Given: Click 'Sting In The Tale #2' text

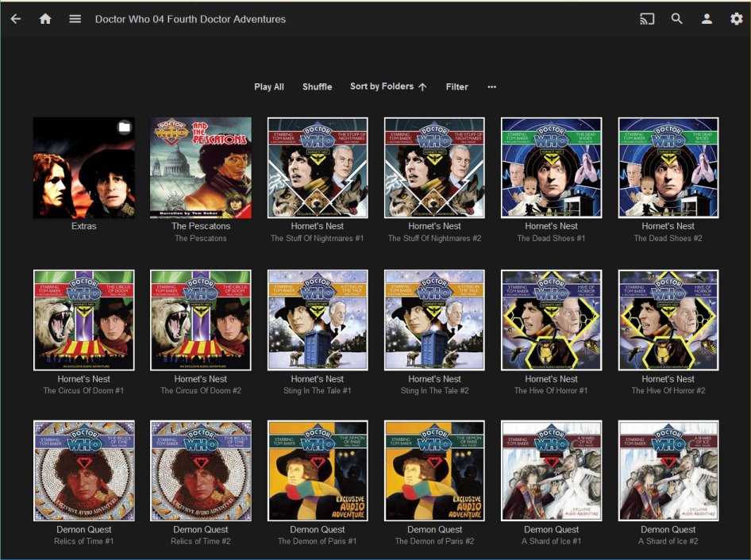Looking at the screenshot, I should pos(434,390).
